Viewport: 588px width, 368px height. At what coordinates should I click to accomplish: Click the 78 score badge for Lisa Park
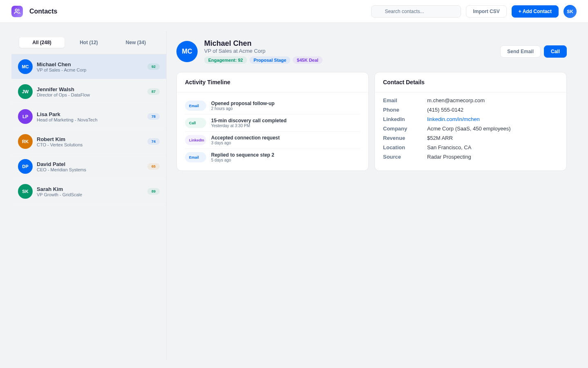point(154,117)
